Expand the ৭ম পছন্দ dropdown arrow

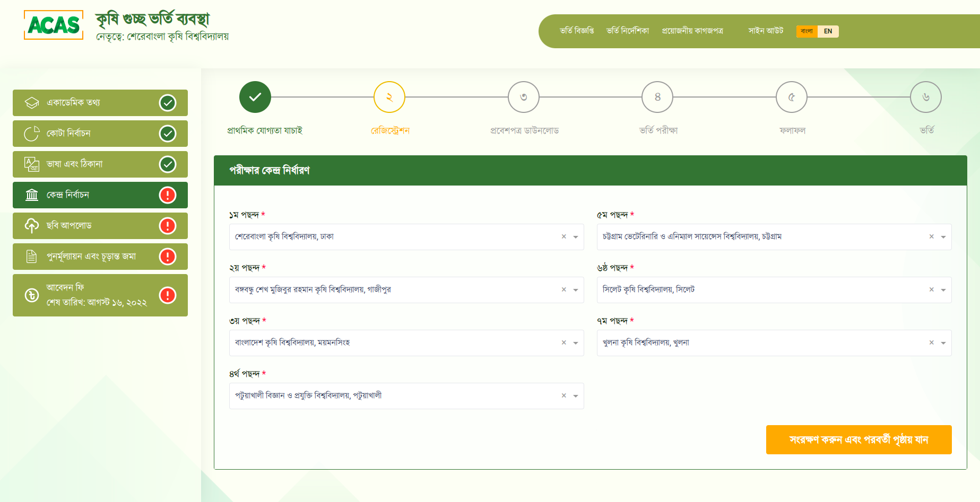(x=943, y=343)
